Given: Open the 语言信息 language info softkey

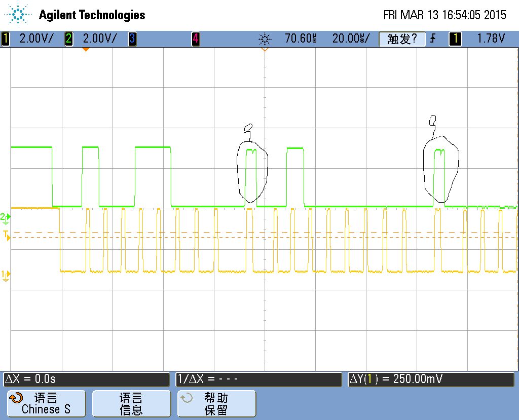Looking at the screenshot, I should [x=131, y=403].
